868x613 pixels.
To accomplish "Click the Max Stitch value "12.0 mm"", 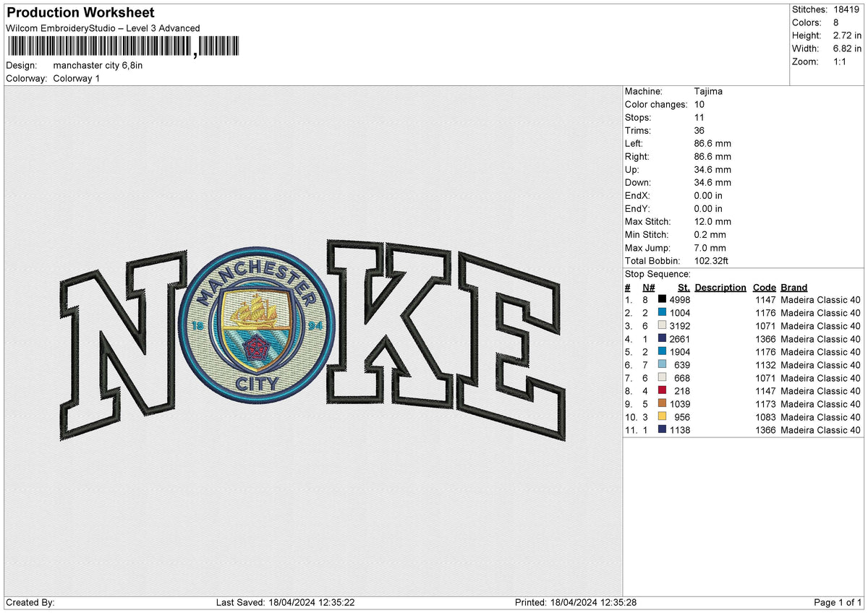I will pyautogui.click(x=712, y=221).
